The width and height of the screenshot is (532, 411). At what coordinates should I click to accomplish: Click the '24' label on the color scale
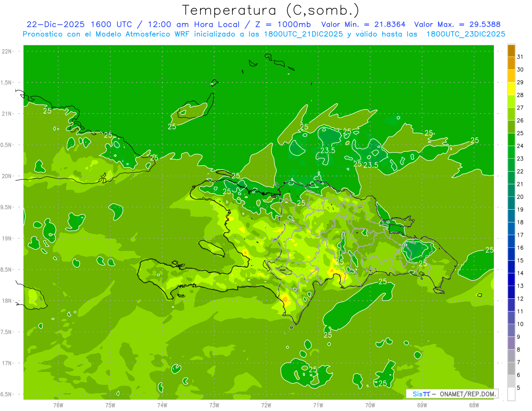point(520,145)
